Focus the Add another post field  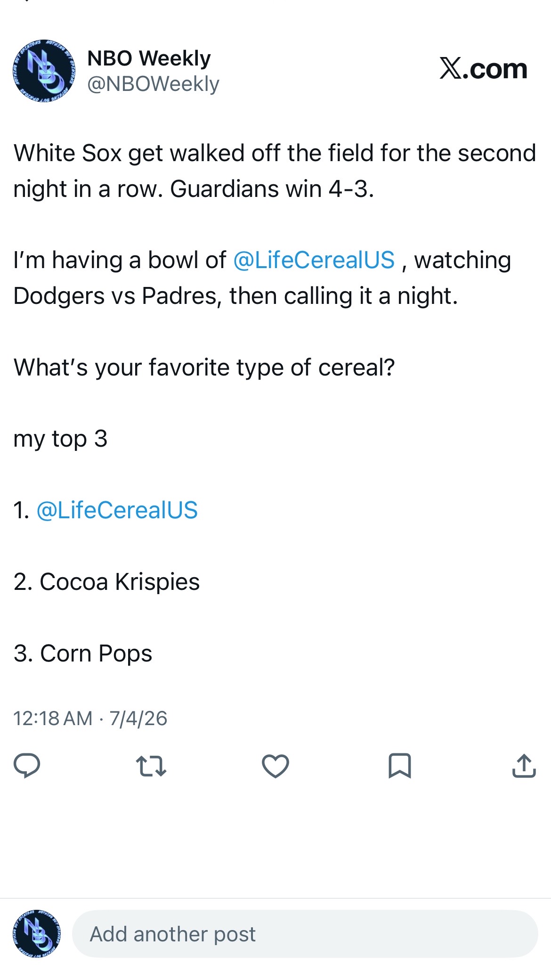[x=305, y=933]
